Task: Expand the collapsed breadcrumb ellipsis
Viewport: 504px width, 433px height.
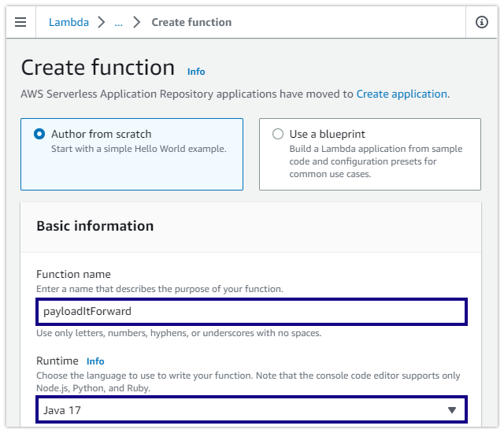Action: (119, 22)
